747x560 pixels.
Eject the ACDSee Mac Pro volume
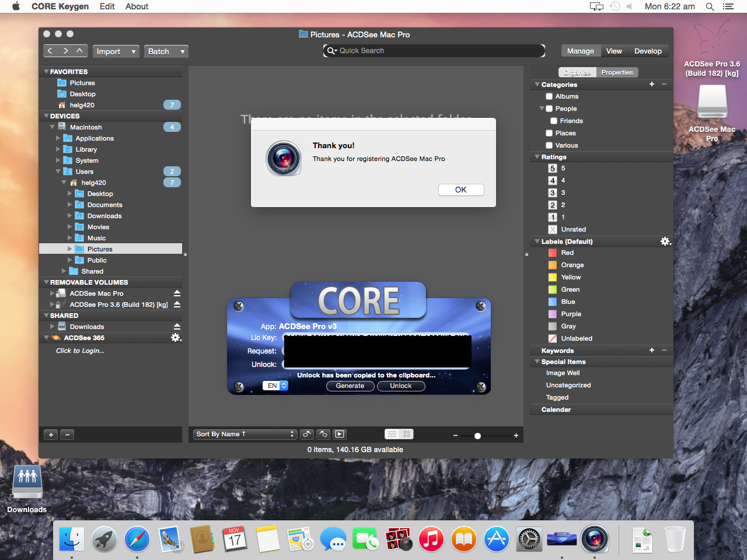tap(177, 293)
